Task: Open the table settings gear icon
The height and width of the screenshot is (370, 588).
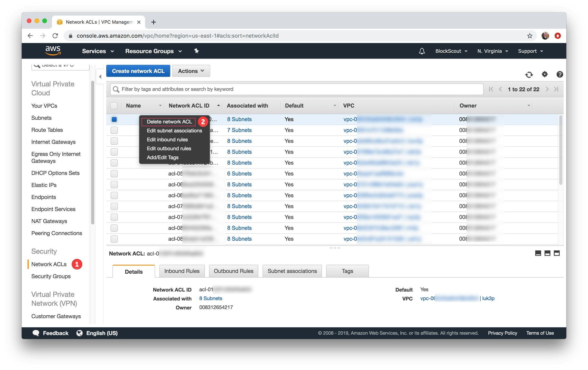Action: [544, 74]
